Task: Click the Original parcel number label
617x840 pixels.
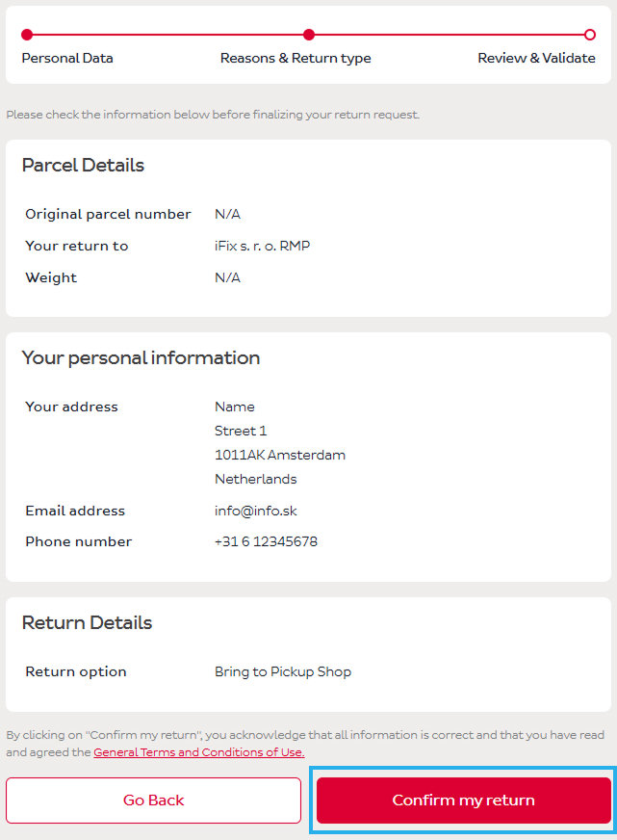Action: 108,214
